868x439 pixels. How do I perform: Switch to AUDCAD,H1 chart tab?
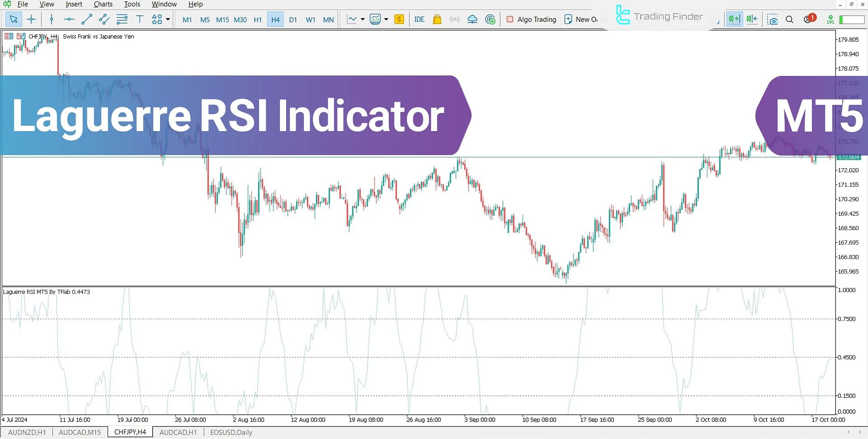pos(178,432)
